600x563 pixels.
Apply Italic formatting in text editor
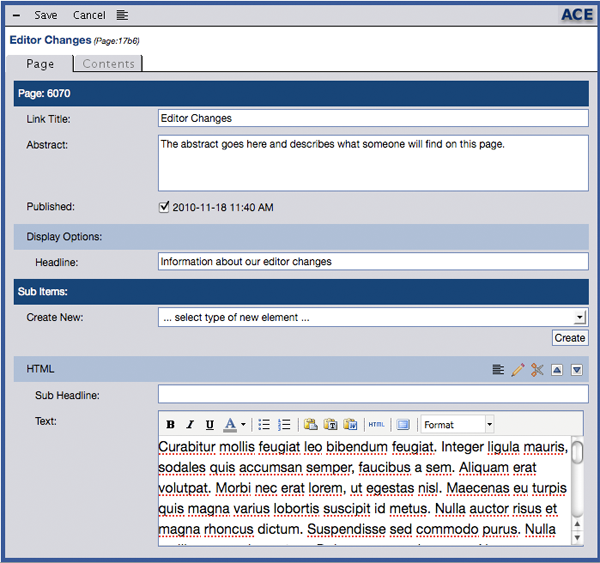tap(190, 424)
